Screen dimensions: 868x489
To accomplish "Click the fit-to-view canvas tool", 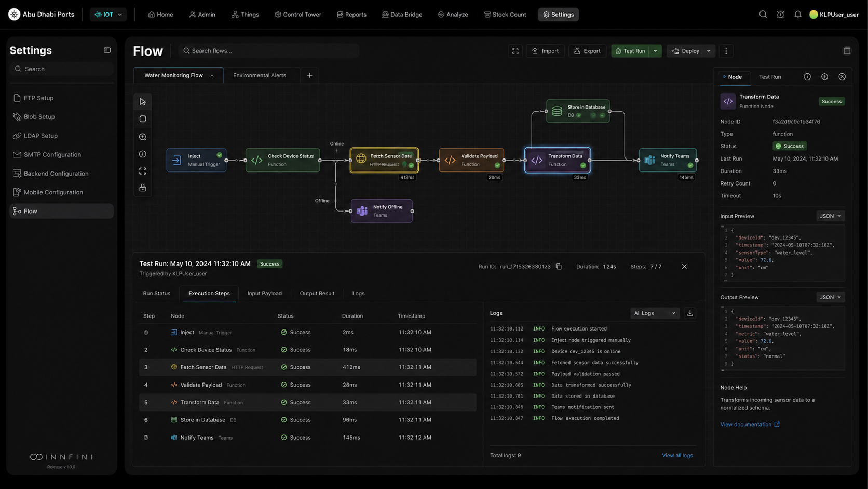I will [143, 171].
